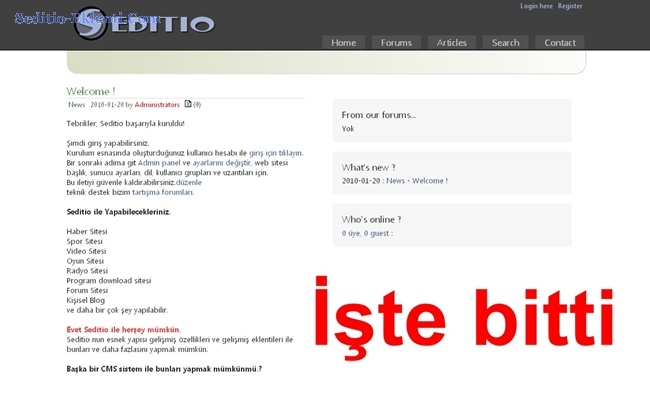Screen dimensions: 650x402
Task: Go to the Forums tab
Action: 396,43
